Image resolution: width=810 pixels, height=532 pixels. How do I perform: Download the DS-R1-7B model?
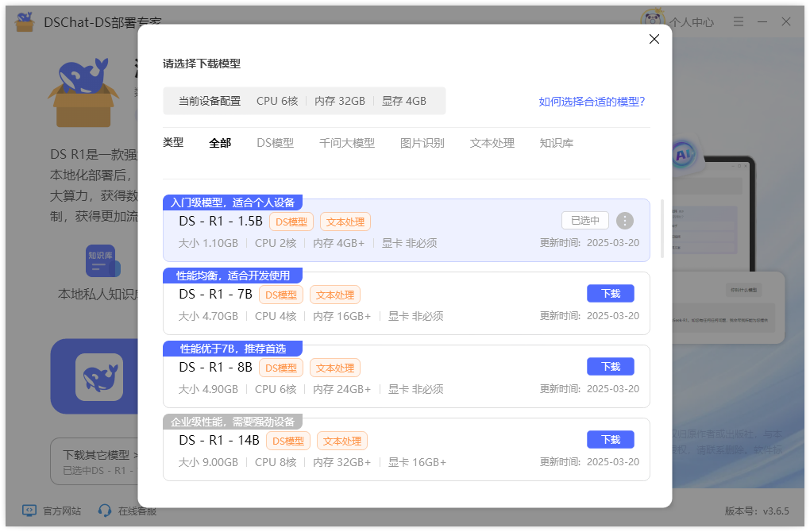(610, 293)
